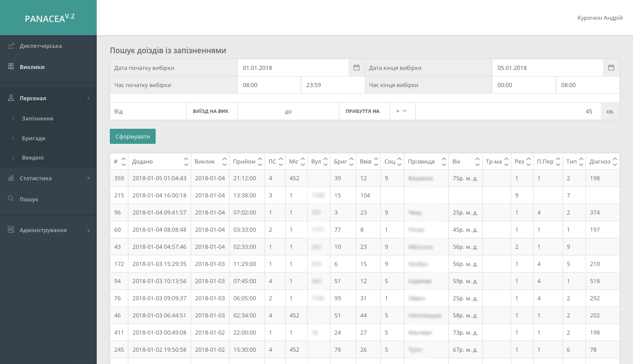Click diagnosis value 518
This screenshot has height=364, width=633.
[595, 281]
